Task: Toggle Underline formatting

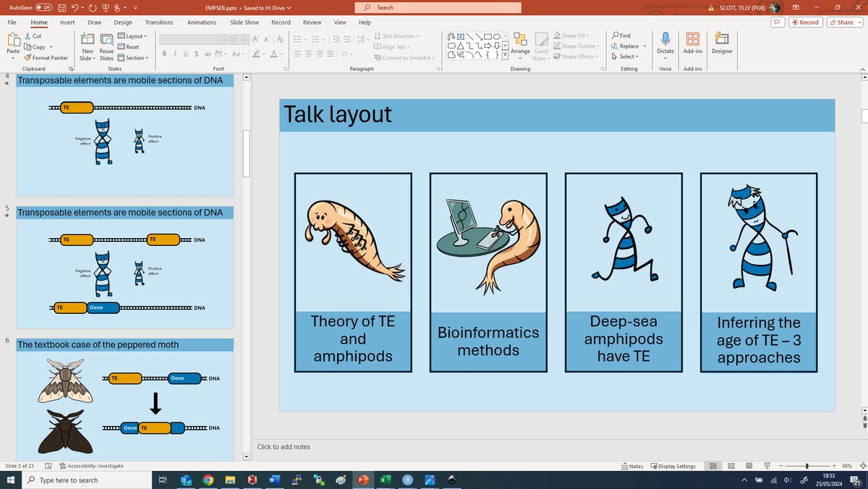Action: click(x=186, y=54)
